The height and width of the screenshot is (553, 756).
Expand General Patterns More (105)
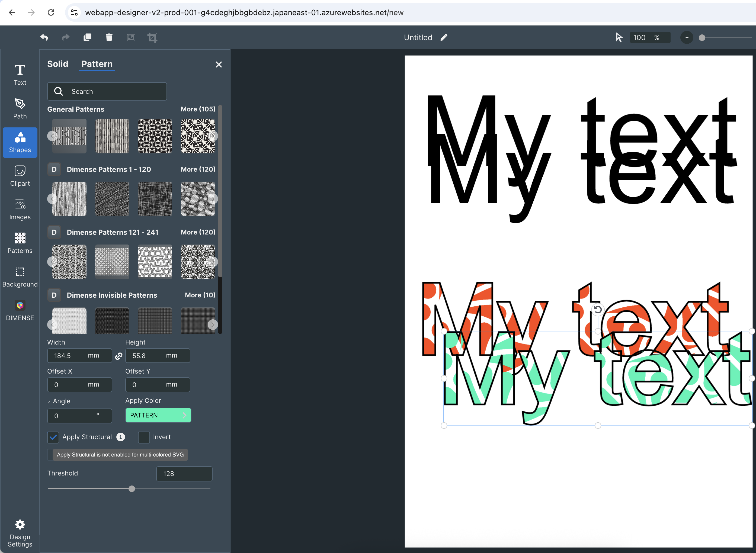coord(198,109)
